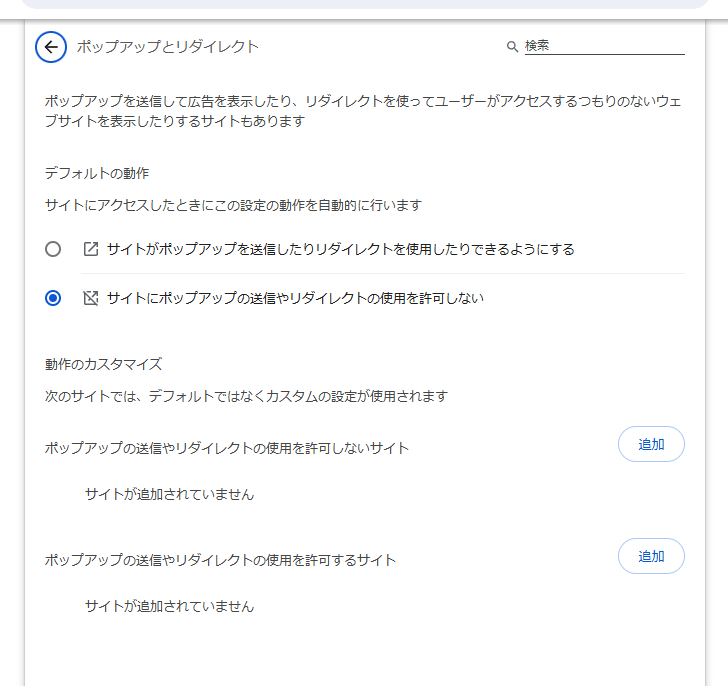728x686 pixels.
Task: Click the empty message under the 許可しないサイト list
Action: tap(169, 494)
